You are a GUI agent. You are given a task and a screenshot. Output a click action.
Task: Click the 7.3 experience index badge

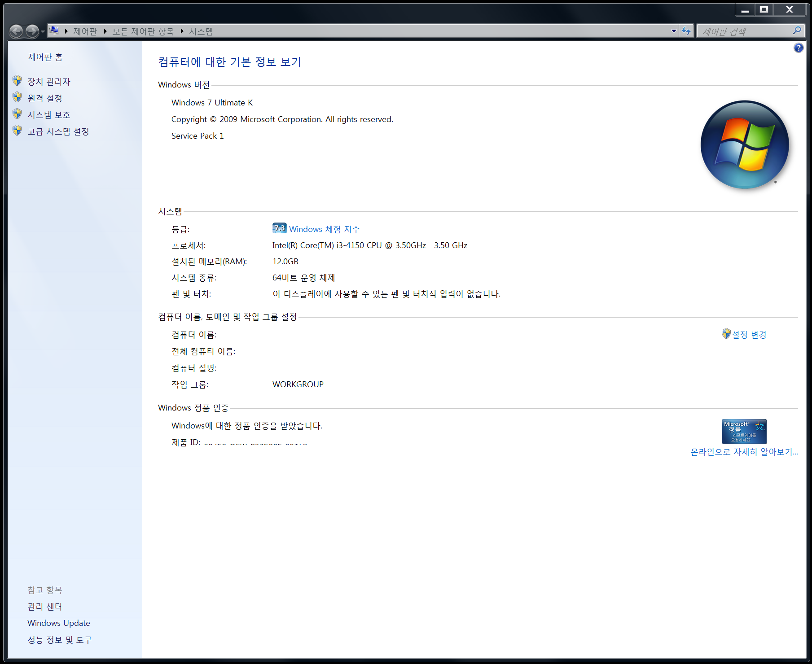coord(279,228)
